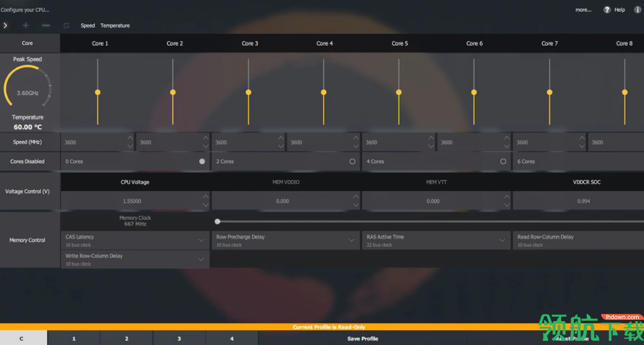Select profile tab 2

[x=126, y=338]
